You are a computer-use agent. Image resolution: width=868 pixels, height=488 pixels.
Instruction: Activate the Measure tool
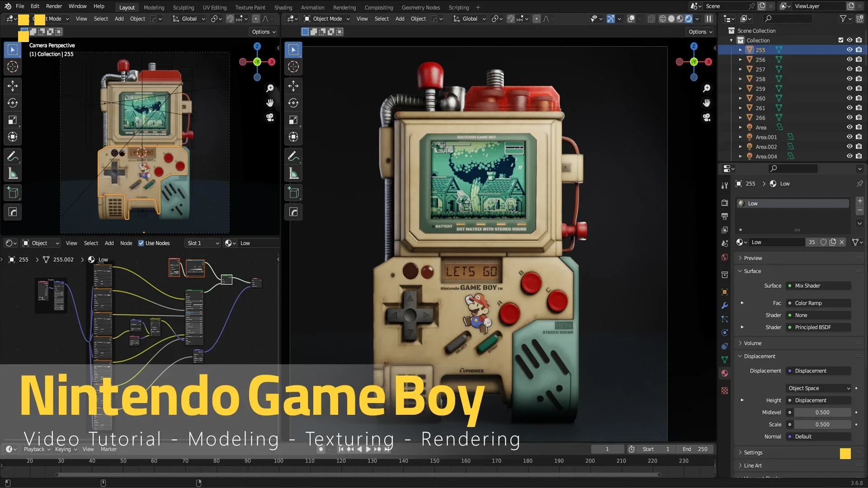click(x=12, y=173)
